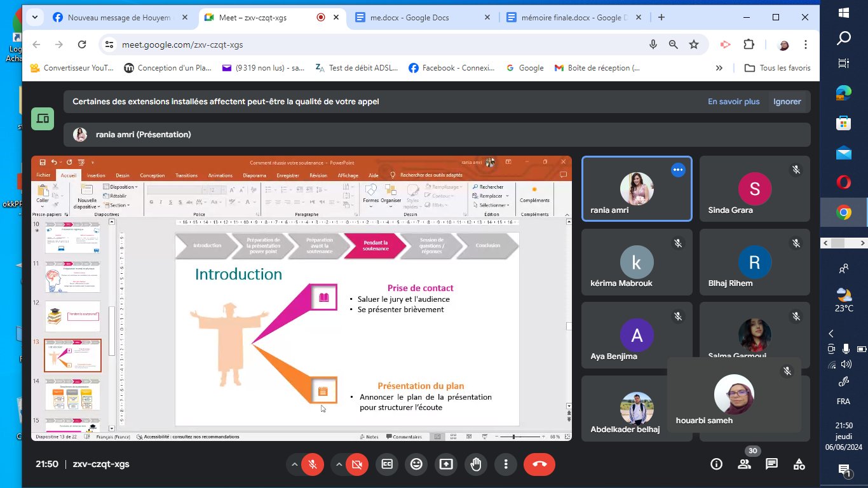
Task: Open the Activities icon in Meet
Action: (799, 464)
